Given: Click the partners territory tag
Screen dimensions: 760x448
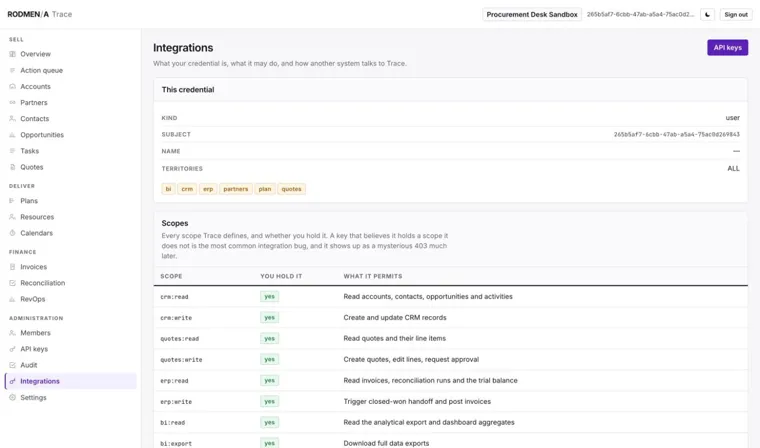Looking at the screenshot, I should pyautogui.click(x=236, y=189).
